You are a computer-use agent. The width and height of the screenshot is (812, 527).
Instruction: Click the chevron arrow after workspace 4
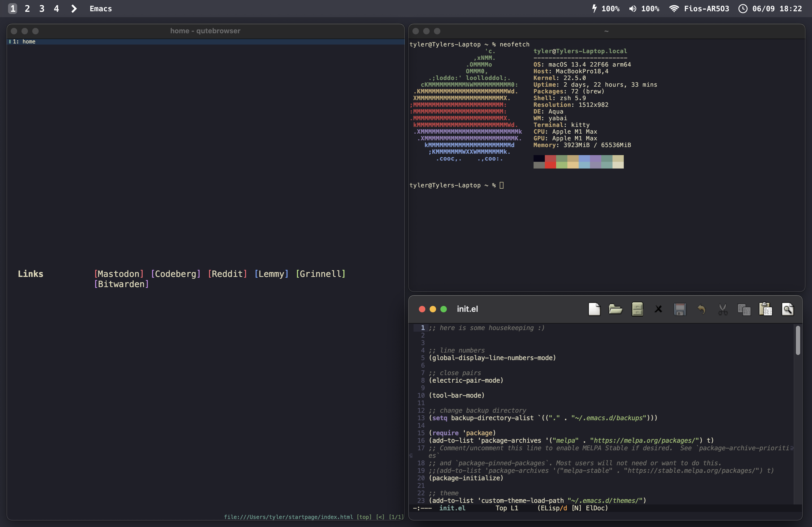(74, 9)
